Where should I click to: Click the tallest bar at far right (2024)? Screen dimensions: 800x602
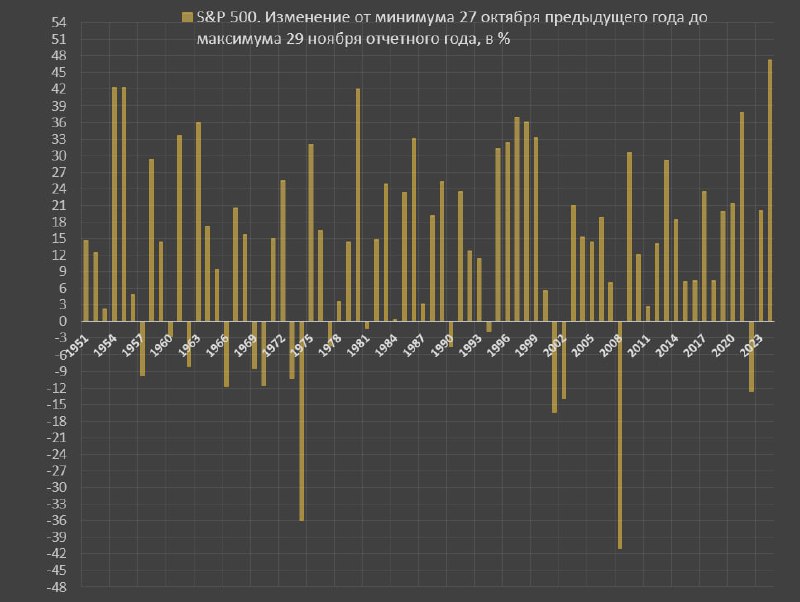click(x=770, y=190)
